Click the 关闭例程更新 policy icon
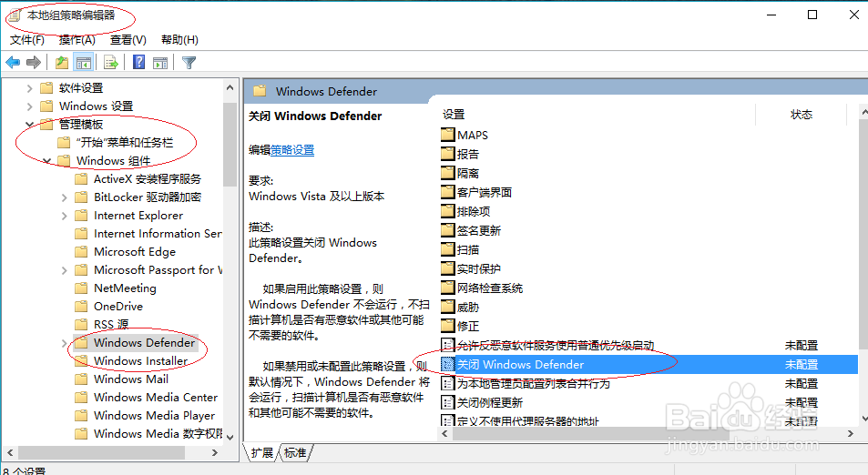The height and width of the screenshot is (475, 868). tap(448, 402)
